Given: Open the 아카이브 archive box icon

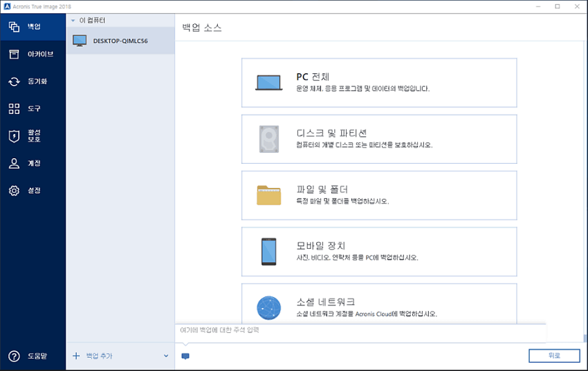Looking at the screenshot, I should [x=14, y=55].
